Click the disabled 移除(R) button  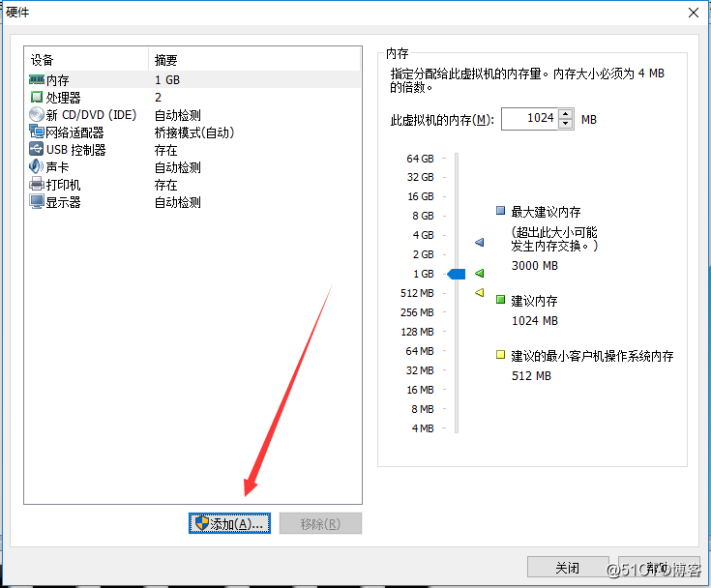coord(320,523)
